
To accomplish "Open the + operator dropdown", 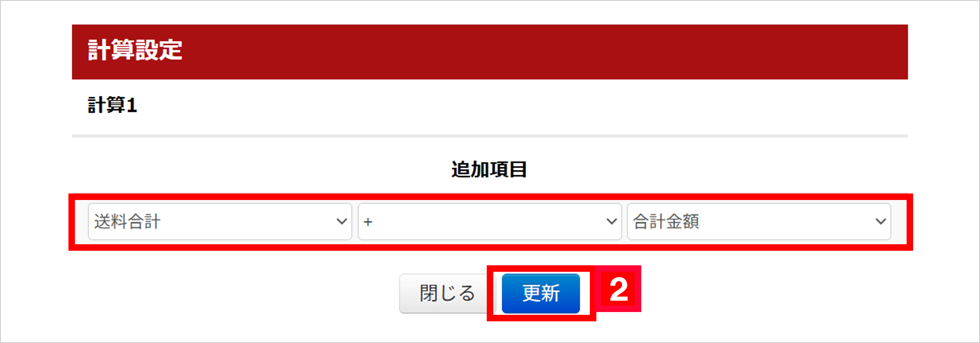I will tap(490, 221).
